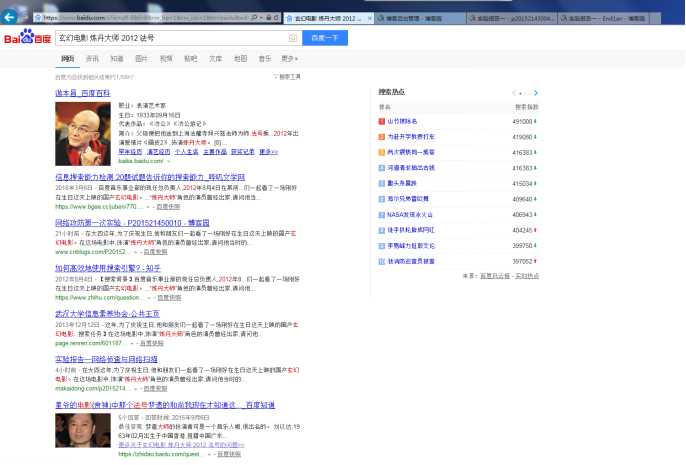Switch to the 实验报告一 End1an browser tab

coord(604,18)
